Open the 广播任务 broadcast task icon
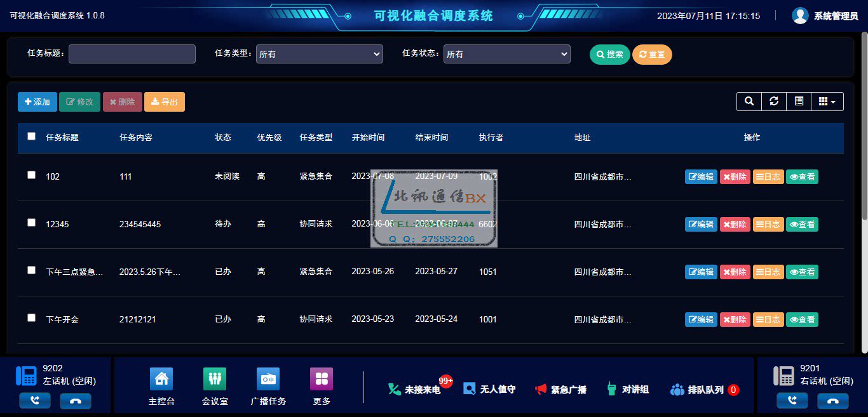Screen dimensions: 868x417 pyautogui.click(x=268, y=380)
